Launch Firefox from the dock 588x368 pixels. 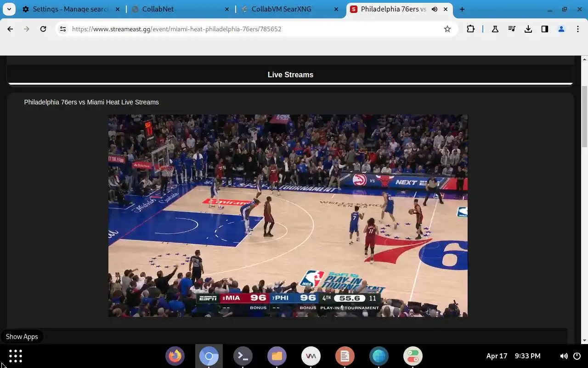point(175,356)
